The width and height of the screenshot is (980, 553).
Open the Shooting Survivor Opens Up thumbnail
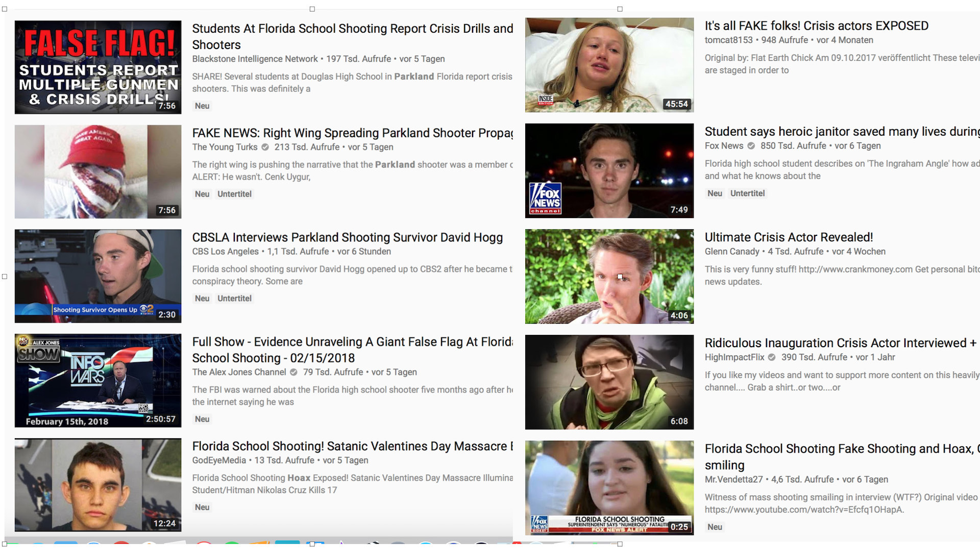98,276
